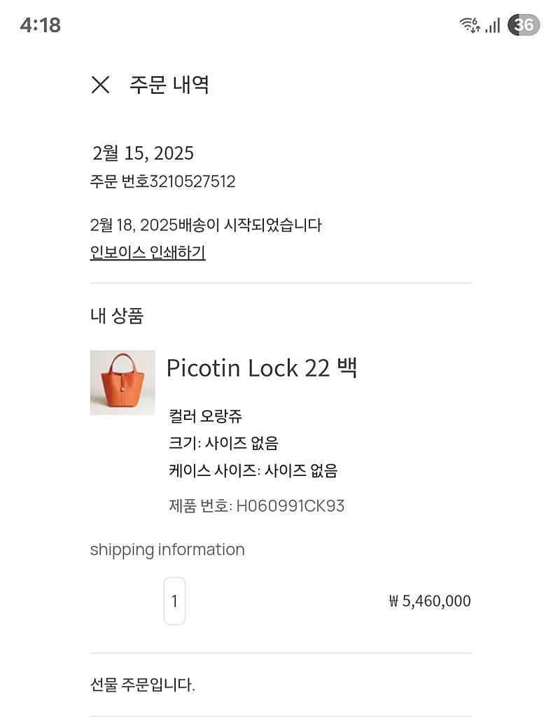
Task: Select the 주문 내역 page title
Action: tap(169, 85)
